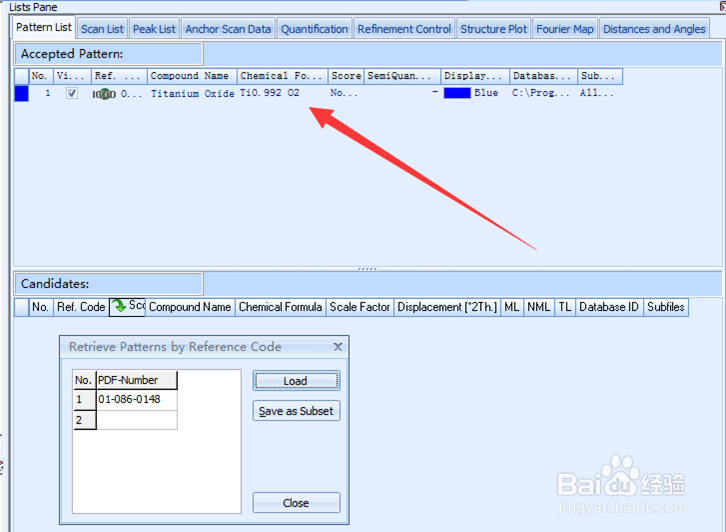The width and height of the screenshot is (726, 532).
Task: Click the Display... column header
Action: [x=475, y=76]
